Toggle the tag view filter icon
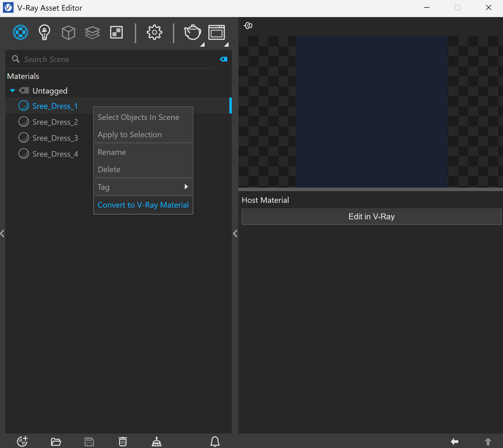The image size is (503, 448). tap(224, 59)
